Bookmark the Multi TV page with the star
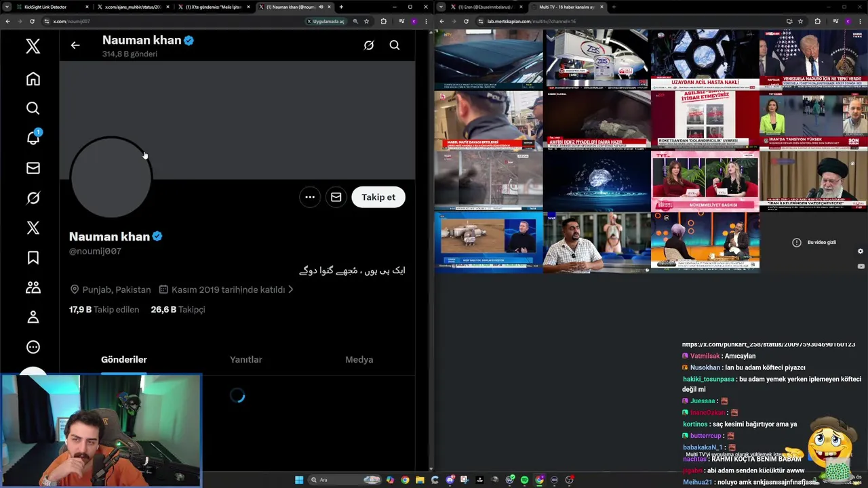This screenshot has width=868, height=488. click(x=800, y=21)
